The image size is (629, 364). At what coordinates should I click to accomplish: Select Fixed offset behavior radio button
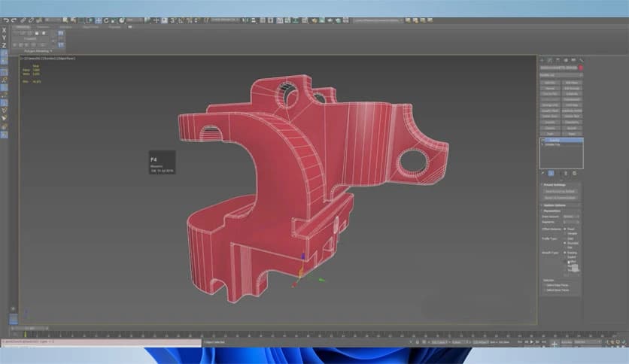pos(566,229)
